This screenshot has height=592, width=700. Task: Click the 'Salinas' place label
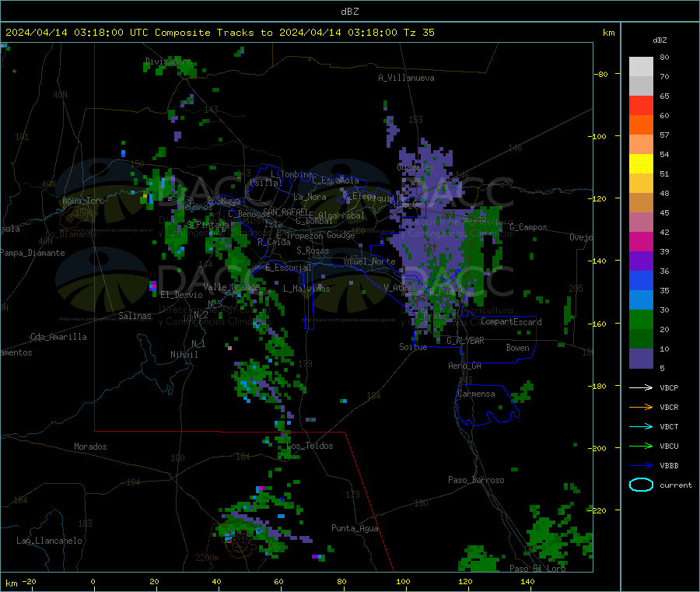click(135, 316)
